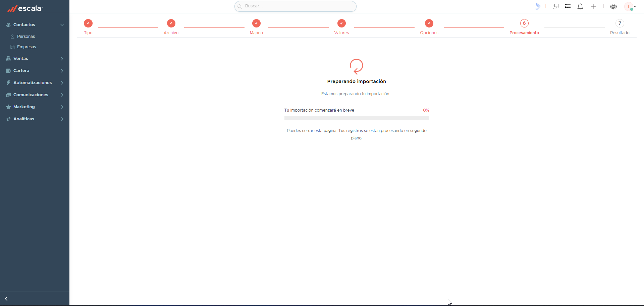The width and height of the screenshot is (644, 306).
Task: Click the Cartera wallet icon
Action: click(8, 71)
